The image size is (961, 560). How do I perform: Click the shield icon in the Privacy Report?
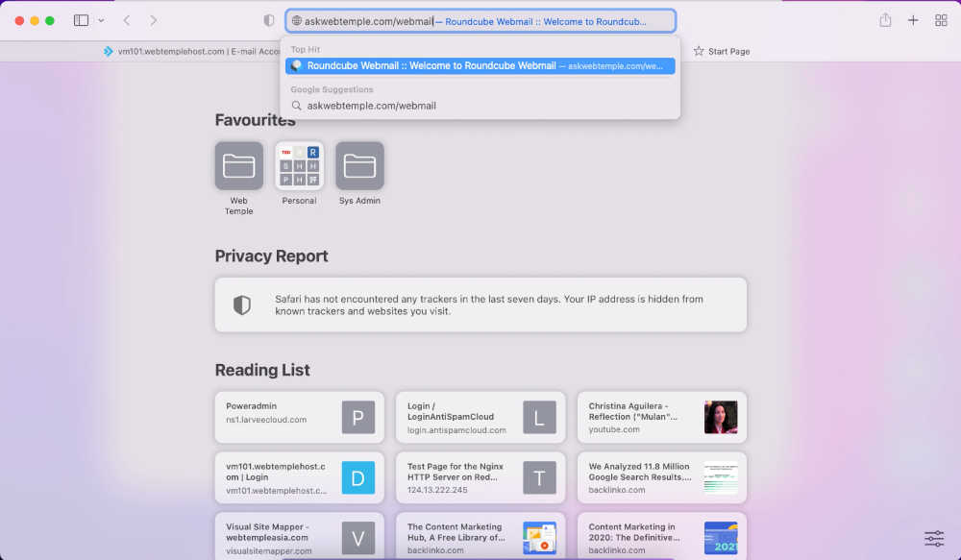[242, 305]
